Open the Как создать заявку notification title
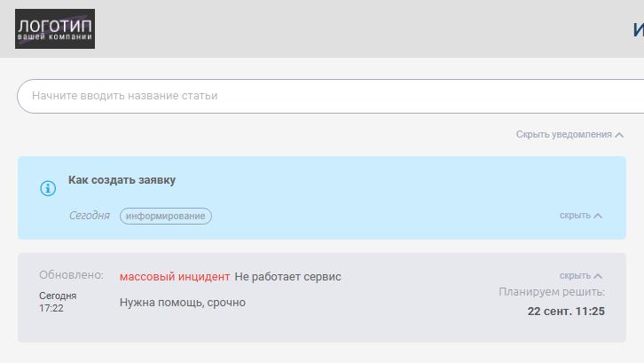This screenshot has height=363, width=644. (122, 180)
